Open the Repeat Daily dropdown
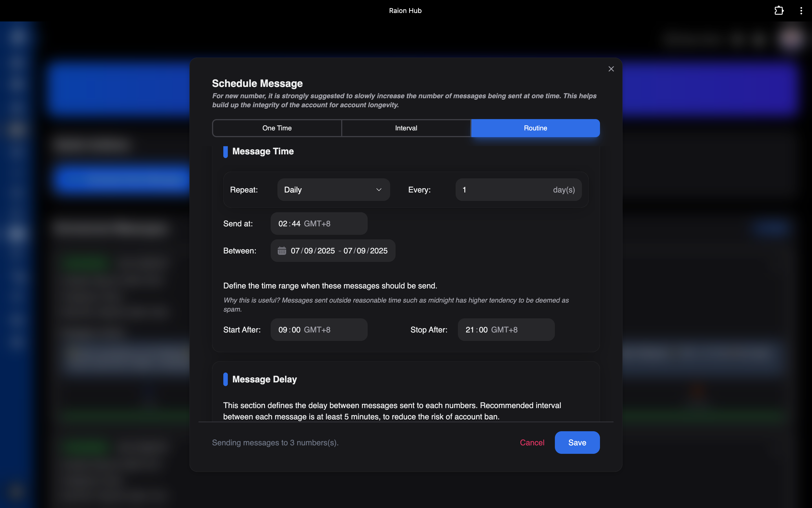Screen dimensions: 812x508 (334, 190)
